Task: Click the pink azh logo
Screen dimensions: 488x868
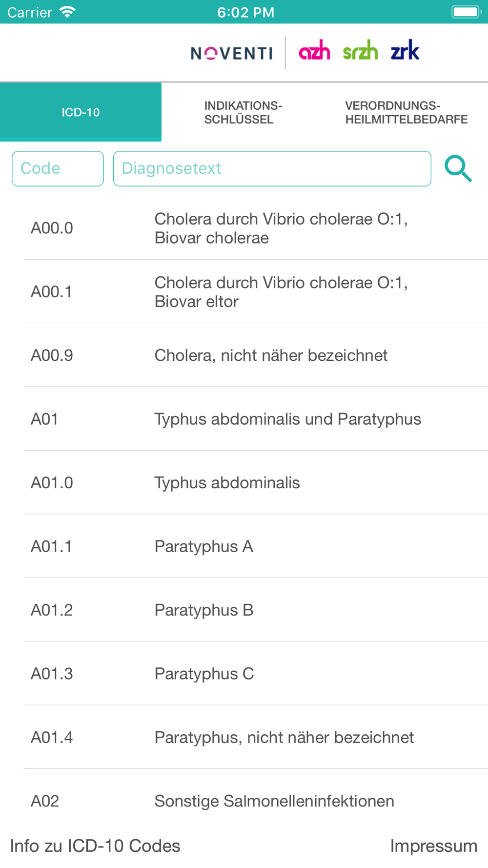Action: click(x=314, y=50)
